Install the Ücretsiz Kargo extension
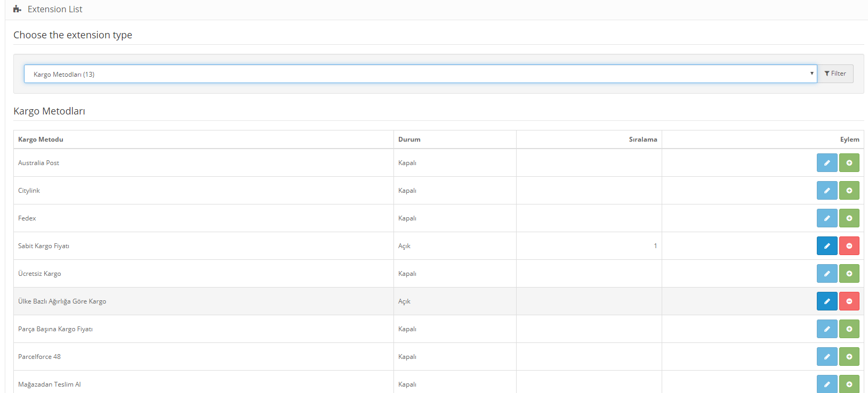Image resolution: width=868 pixels, height=393 pixels. click(849, 274)
